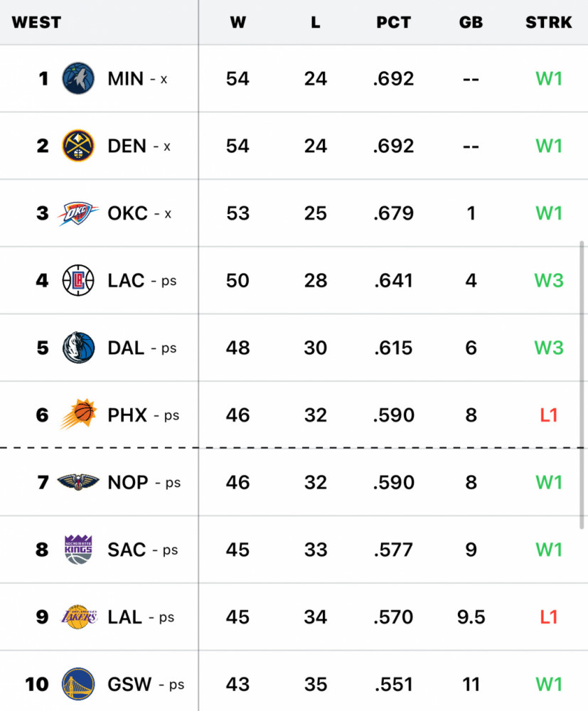The image size is (588, 711).
Task: Select the LA Clippers logo
Action: [78, 280]
